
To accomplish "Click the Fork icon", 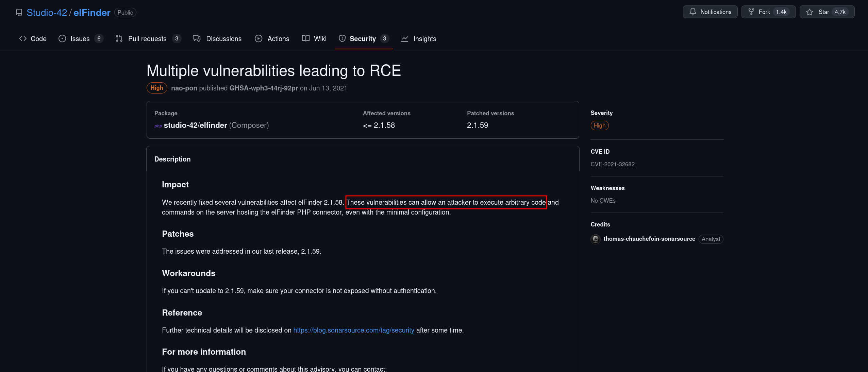I will [751, 12].
